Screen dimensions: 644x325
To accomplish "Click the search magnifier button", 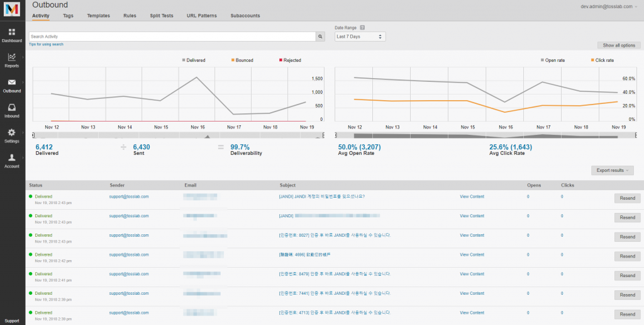I will click(320, 37).
